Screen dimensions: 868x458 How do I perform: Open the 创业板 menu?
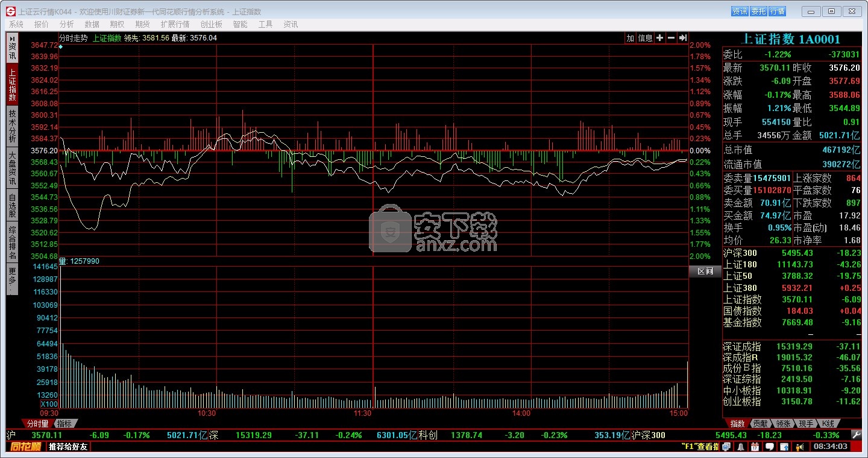coord(212,24)
